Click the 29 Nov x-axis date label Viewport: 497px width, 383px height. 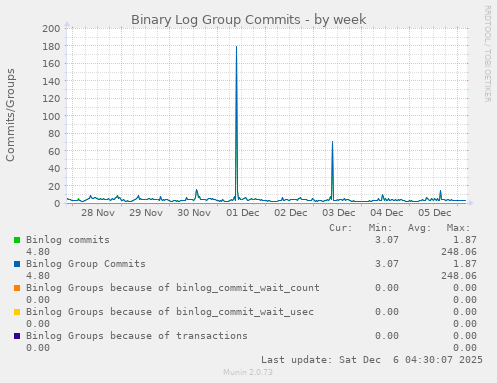click(146, 213)
